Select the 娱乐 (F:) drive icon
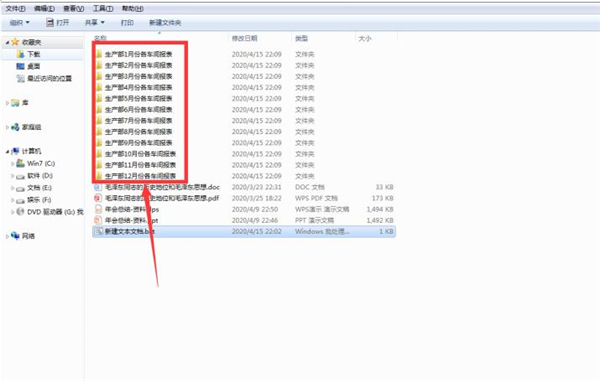 pyautogui.click(x=21, y=200)
